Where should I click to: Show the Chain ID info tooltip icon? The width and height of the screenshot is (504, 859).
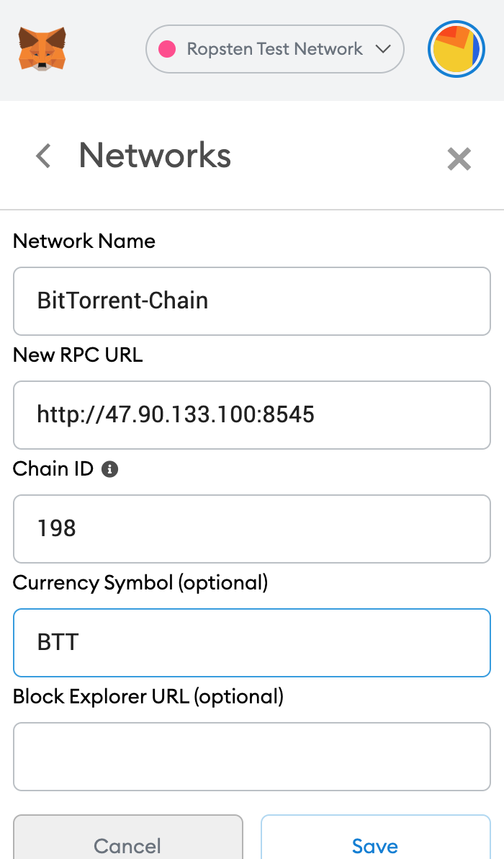coord(109,469)
